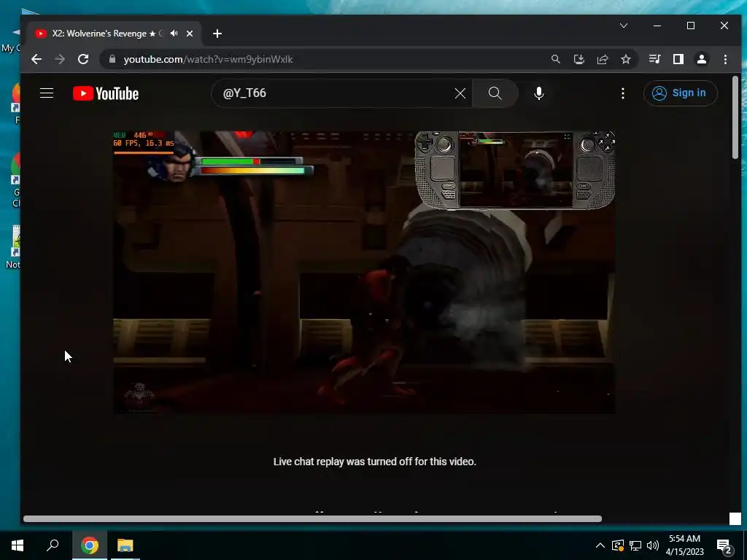Show hidden system tray icons
The width and height of the screenshot is (747, 560).
(600, 545)
